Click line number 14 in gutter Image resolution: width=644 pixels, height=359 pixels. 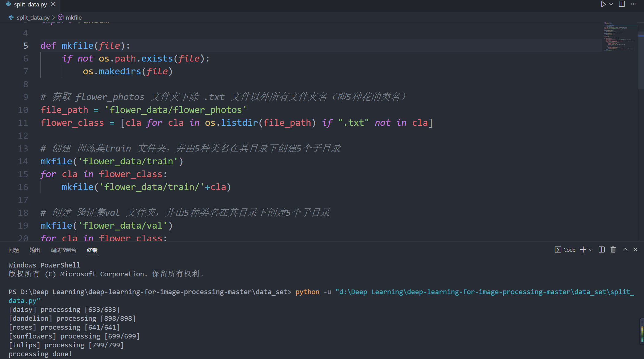(23, 161)
